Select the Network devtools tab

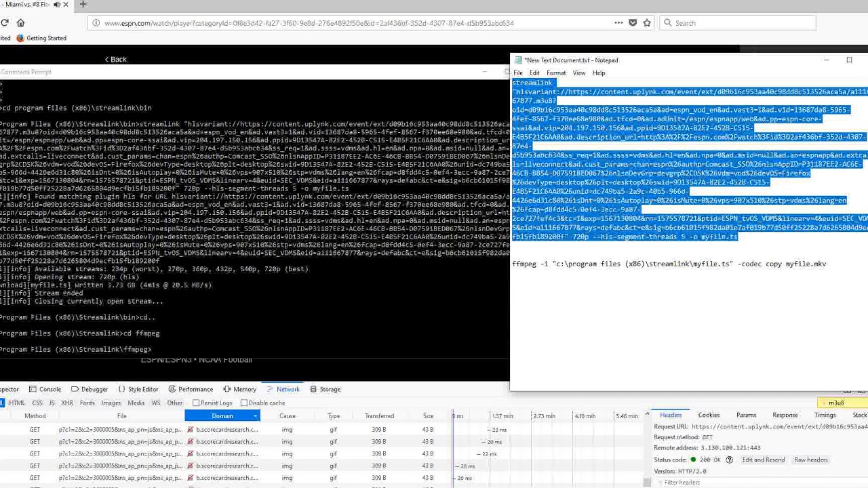pos(283,389)
